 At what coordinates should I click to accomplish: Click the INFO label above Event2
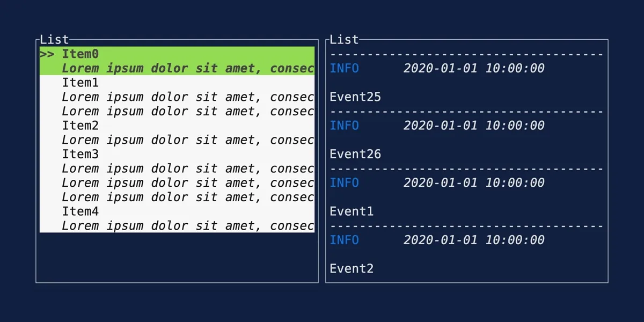click(x=344, y=240)
